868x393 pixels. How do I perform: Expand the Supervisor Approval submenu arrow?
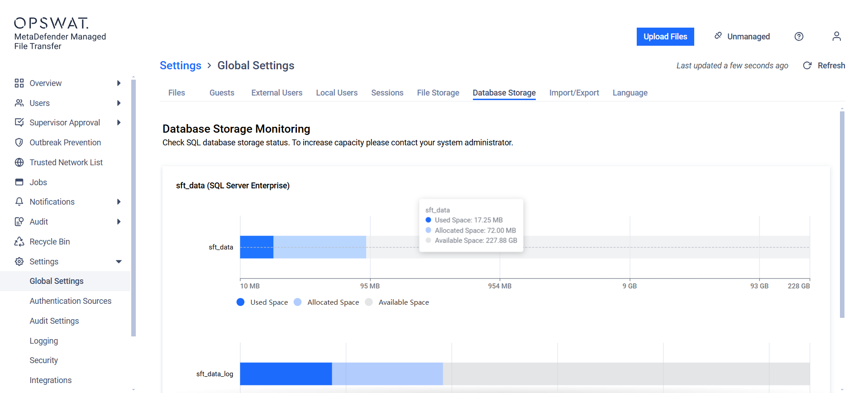[119, 123]
